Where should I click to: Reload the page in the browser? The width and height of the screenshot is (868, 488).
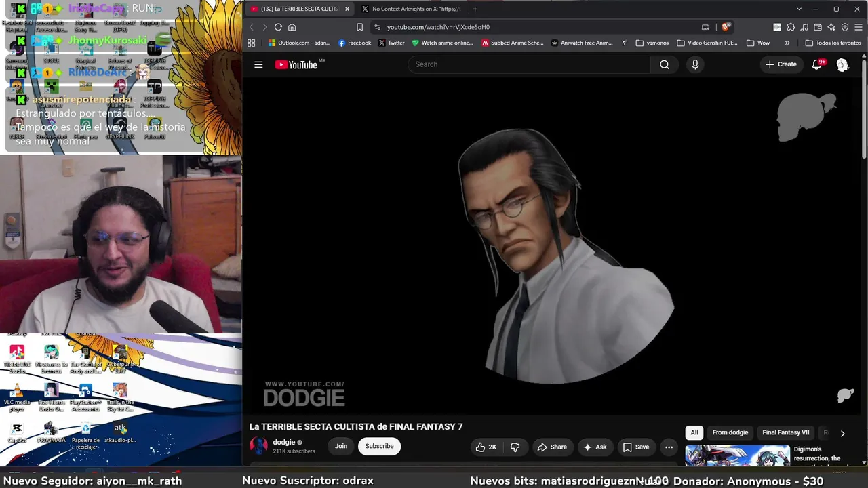278,27
